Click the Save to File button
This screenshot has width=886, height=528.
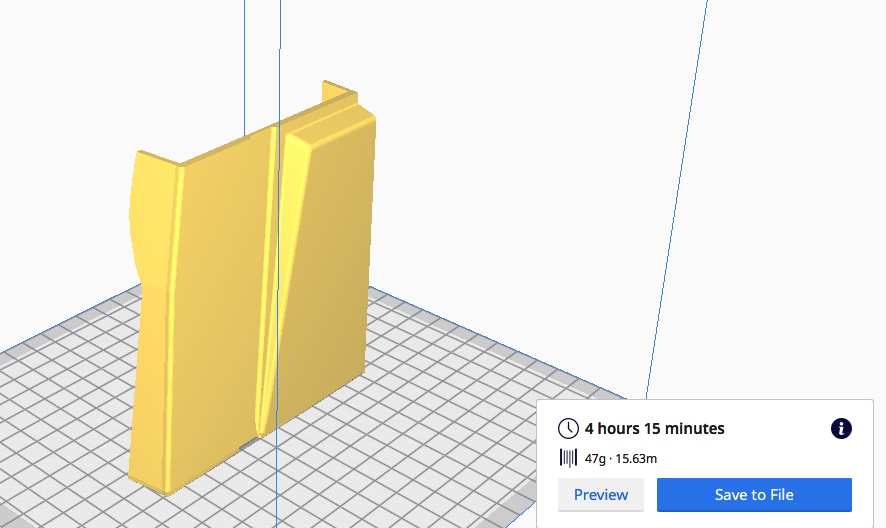click(754, 495)
